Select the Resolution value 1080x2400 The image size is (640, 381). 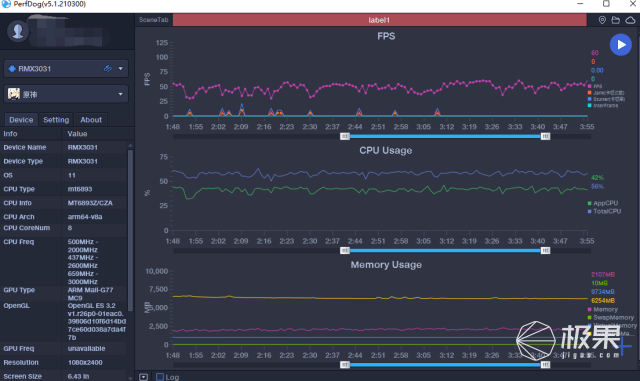(x=85, y=362)
